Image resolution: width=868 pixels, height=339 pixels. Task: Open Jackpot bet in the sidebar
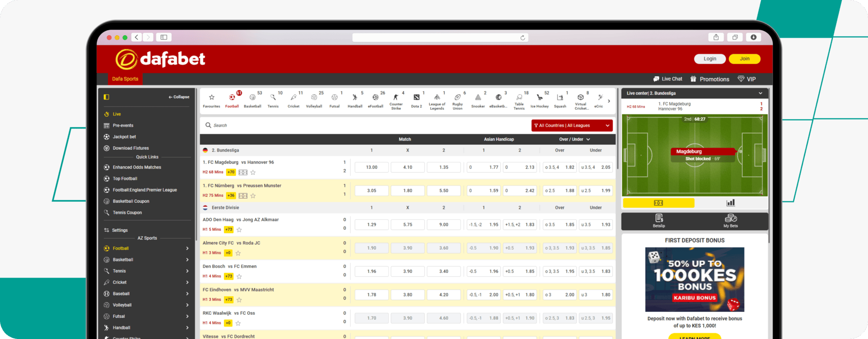[x=124, y=137]
